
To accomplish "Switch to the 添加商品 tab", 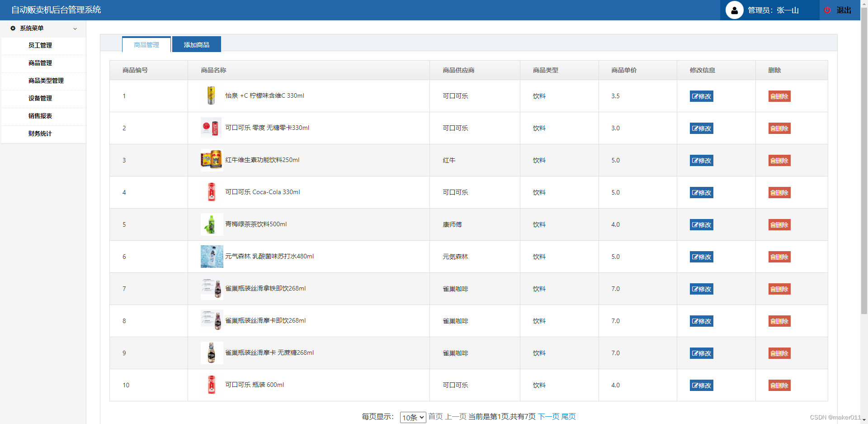I will (197, 45).
